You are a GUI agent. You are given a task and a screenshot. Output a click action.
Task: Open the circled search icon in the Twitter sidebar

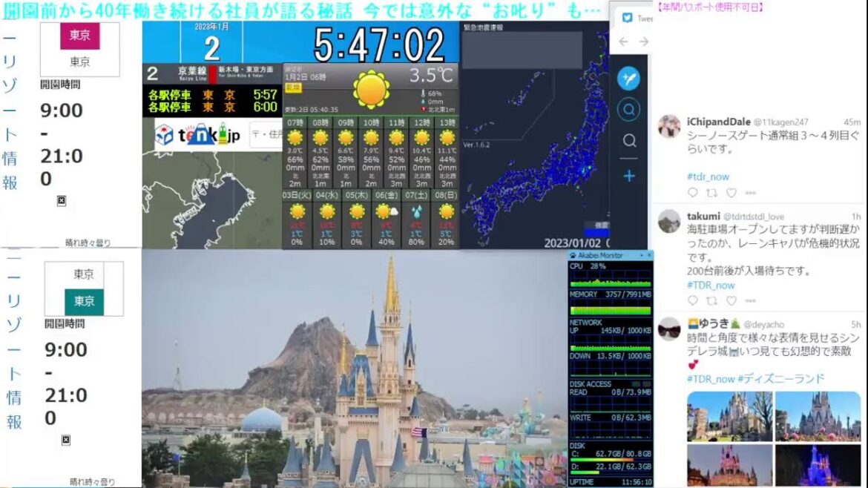[x=628, y=109]
